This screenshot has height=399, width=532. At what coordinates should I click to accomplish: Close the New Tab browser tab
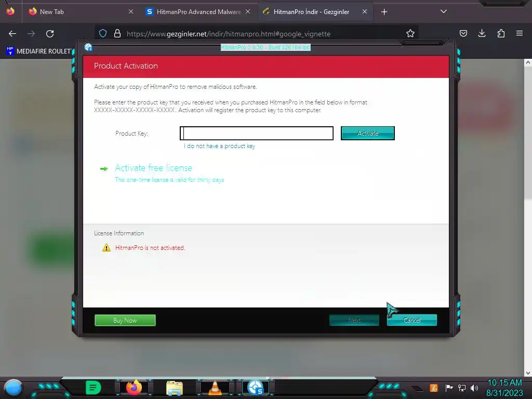131,11
